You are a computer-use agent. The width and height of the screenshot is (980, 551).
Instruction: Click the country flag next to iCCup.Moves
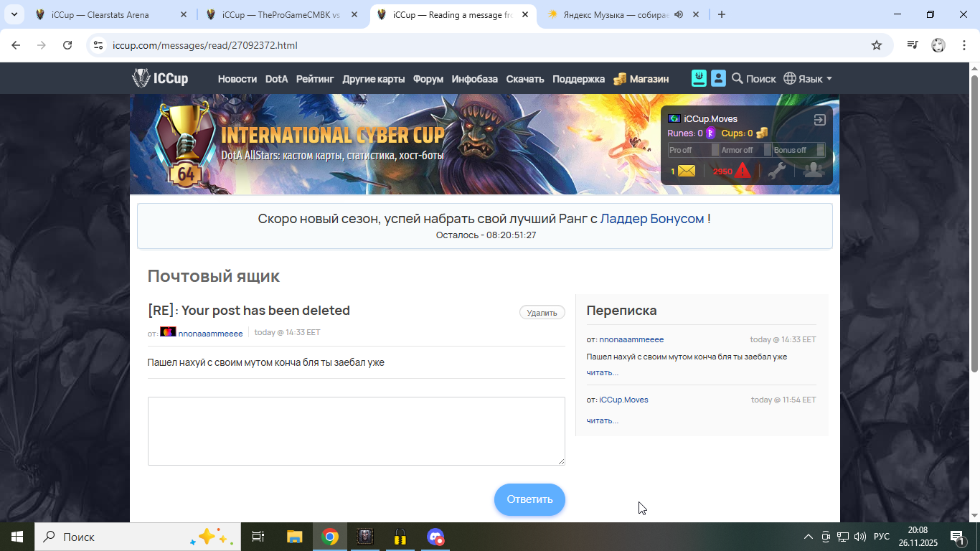tap(674, 118)
